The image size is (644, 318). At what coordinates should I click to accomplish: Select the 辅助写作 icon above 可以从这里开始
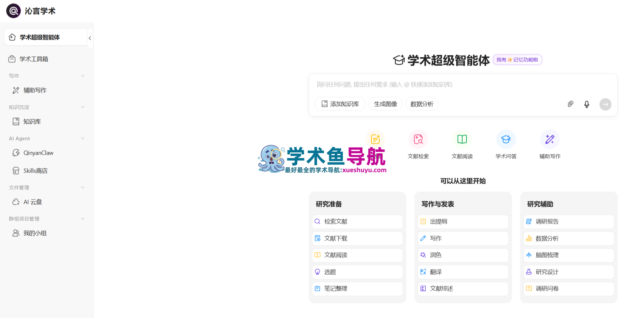click(550, 139)
